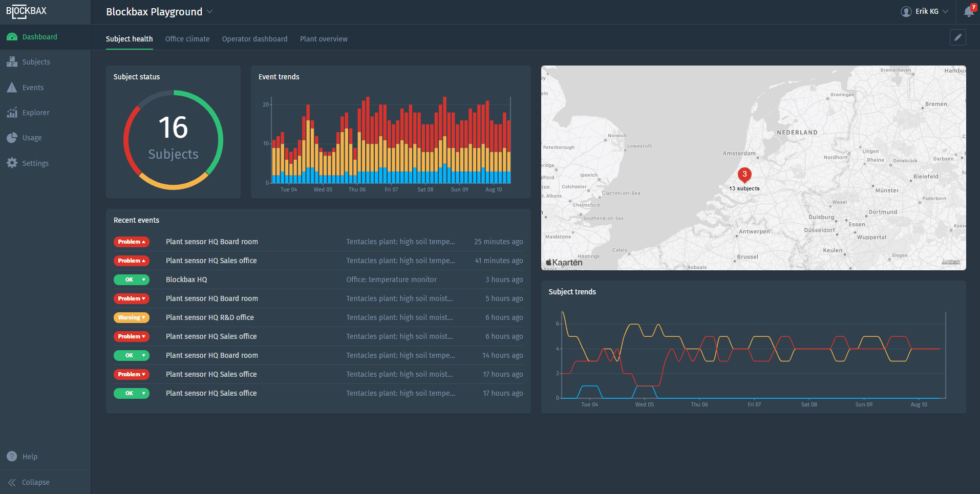980x494 pixels.
Task: Open the Operator dashboard tab
Action: pyautogui.click(x=254, y=39)
